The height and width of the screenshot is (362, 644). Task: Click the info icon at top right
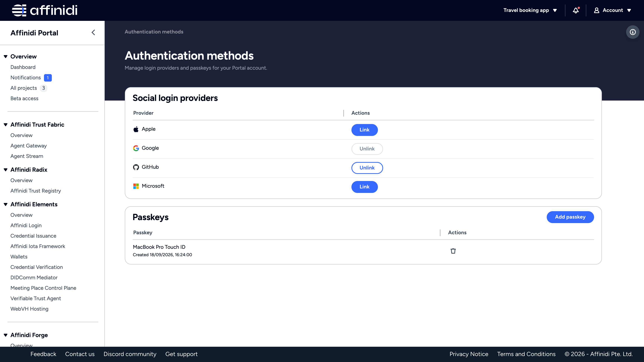tap(632, 32)
